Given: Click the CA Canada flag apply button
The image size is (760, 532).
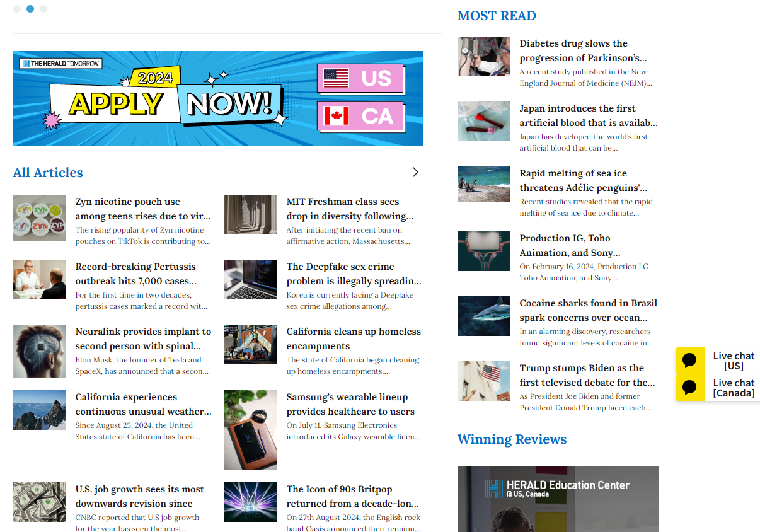Looking at the screenshot, I should pyautogui.click(x=360, y=116).
